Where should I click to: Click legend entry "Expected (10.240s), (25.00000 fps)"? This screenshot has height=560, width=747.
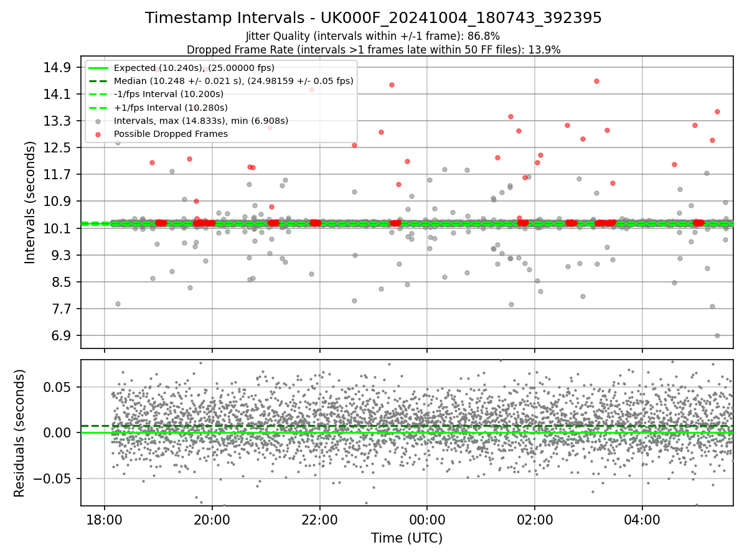(194, 68)
